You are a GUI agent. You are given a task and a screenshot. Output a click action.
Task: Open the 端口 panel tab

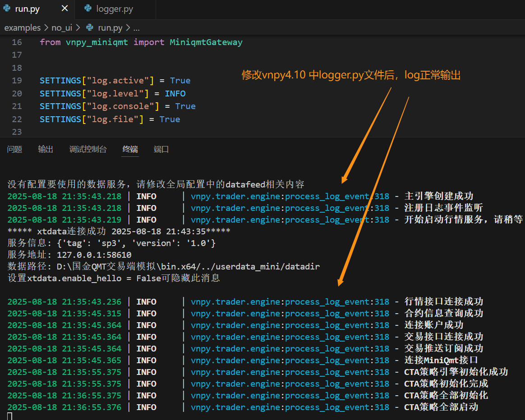point(161,149)
